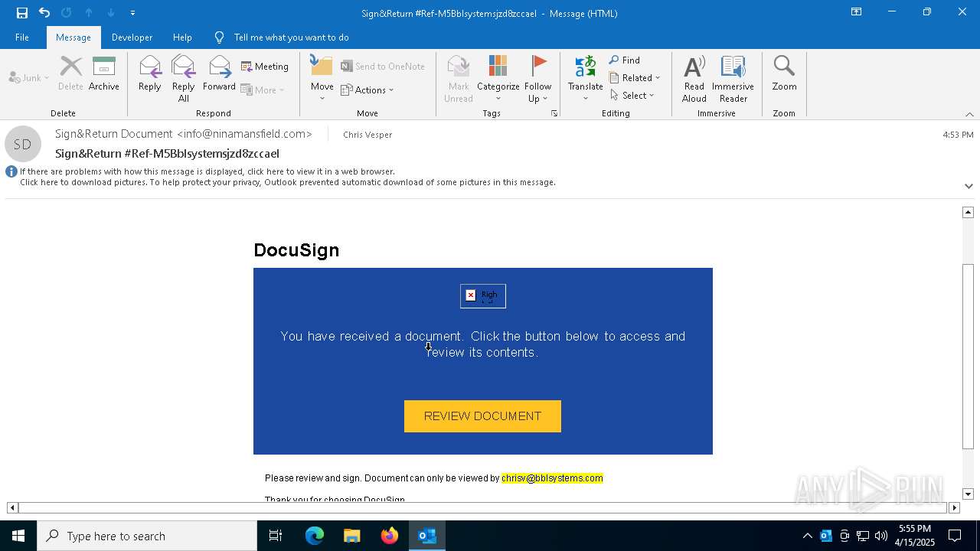Image resolution: width=980 pixels, height=551 pixels.
Task: Open File Explorer from the taskbar
Action: click(352, 536)
